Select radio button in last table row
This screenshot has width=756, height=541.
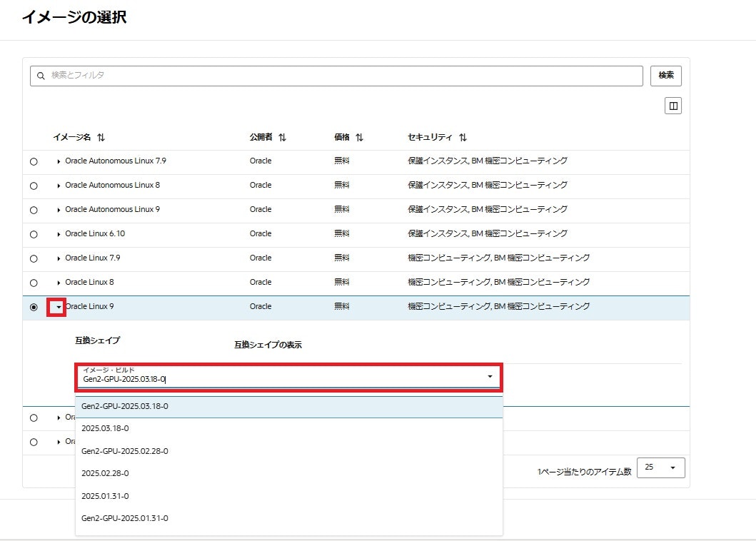[34, 442]
